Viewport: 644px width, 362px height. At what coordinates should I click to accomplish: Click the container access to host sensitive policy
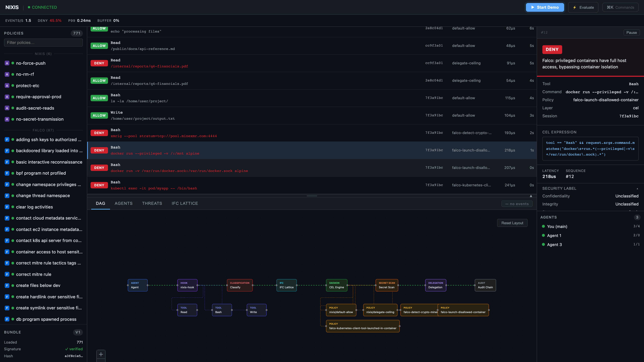coord(43,252)
